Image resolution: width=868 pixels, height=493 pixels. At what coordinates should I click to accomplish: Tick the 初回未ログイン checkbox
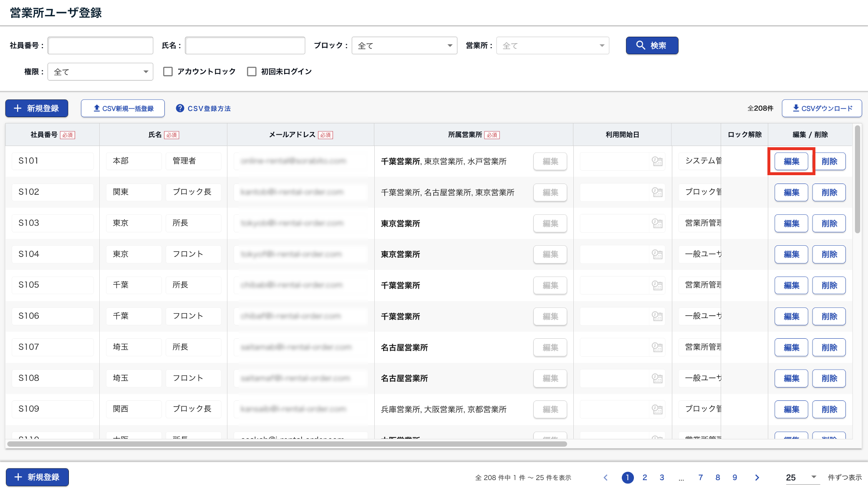252,72
